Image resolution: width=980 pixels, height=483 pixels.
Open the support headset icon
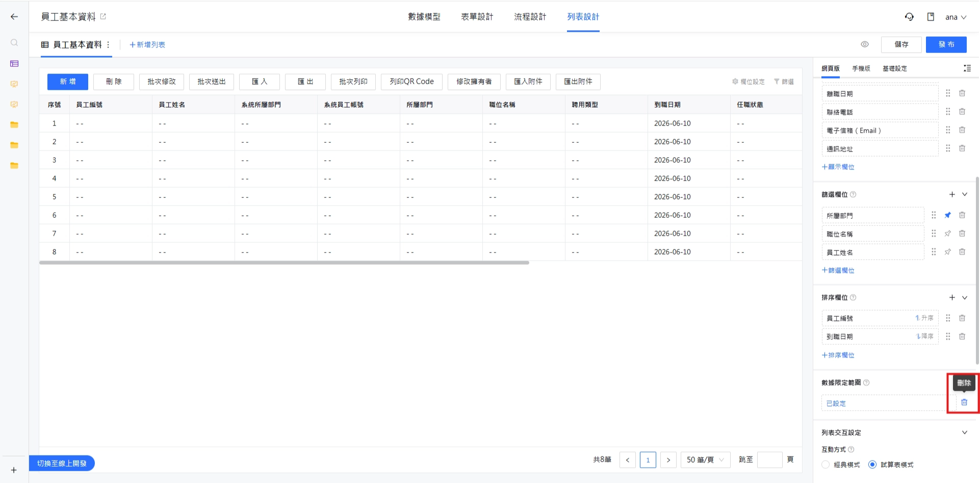(909, 17)
